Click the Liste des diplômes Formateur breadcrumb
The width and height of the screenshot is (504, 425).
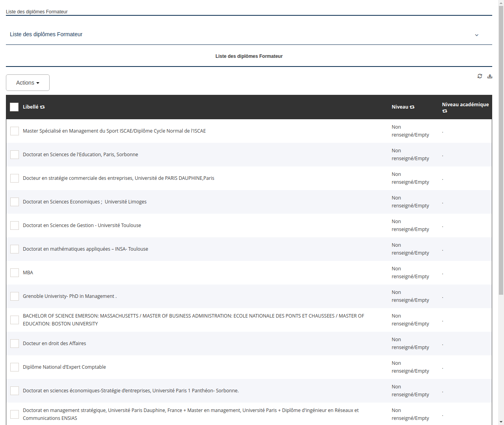(x=37, y=12)
